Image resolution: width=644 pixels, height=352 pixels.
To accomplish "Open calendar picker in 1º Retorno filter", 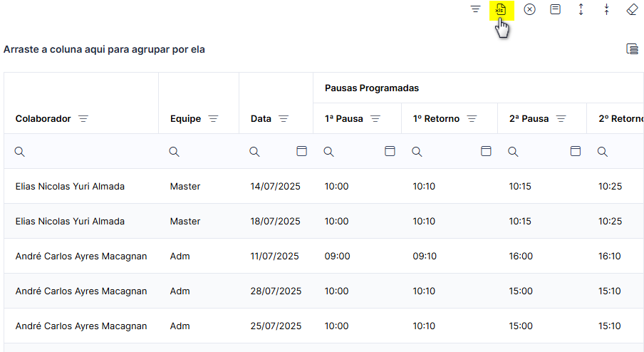I will pos(486,151).
